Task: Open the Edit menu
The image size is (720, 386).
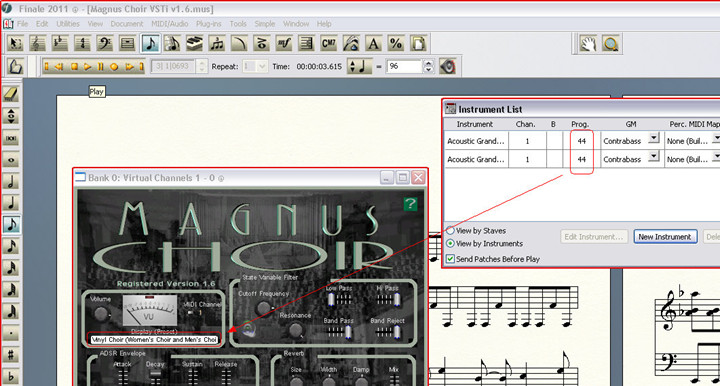Action: point(42,23)
